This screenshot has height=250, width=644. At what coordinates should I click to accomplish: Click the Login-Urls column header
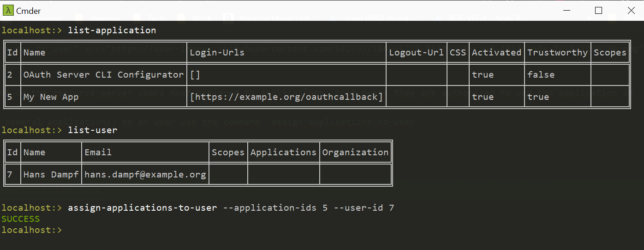coord(217,53)
